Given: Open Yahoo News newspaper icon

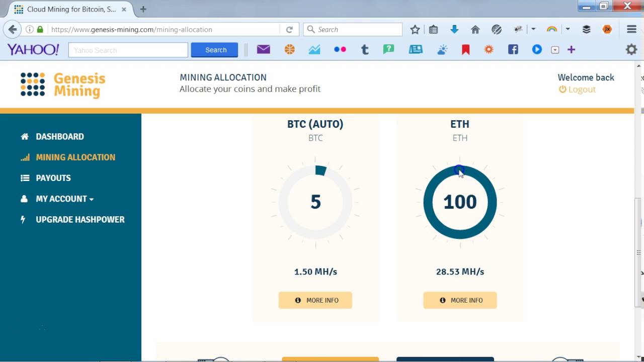Looking at the screenshot, I should [x=416, y=49].
